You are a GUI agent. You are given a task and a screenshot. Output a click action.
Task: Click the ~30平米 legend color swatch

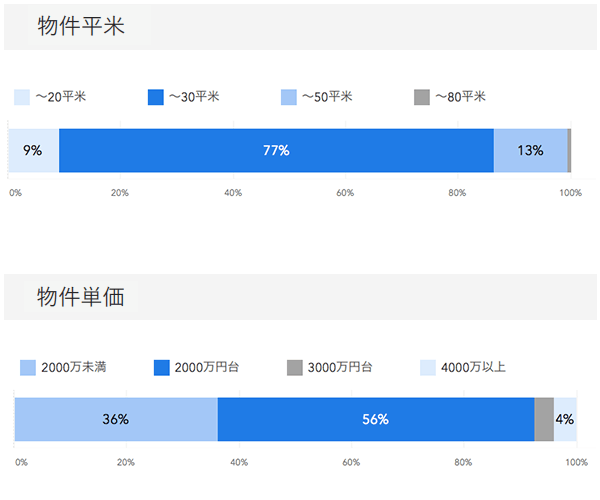(155, 97)
